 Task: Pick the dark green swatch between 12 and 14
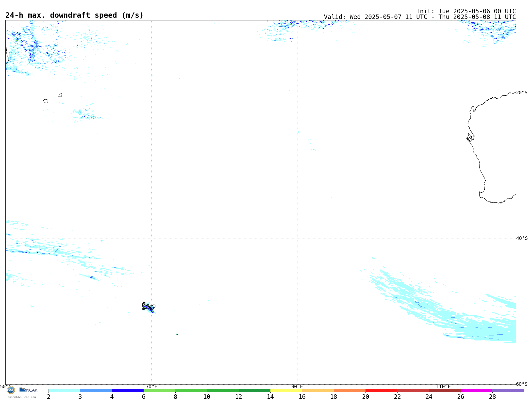click(254, 391)
